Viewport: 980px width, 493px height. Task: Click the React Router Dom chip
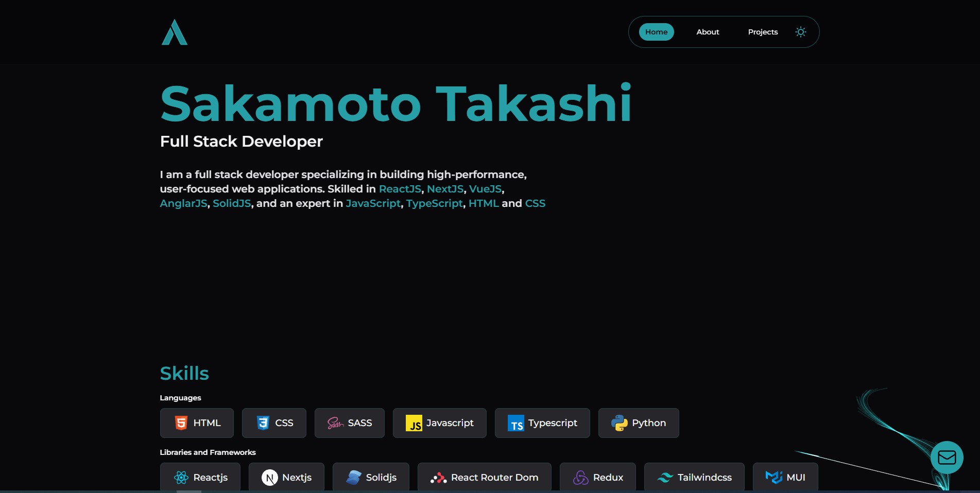click(484, 478)
